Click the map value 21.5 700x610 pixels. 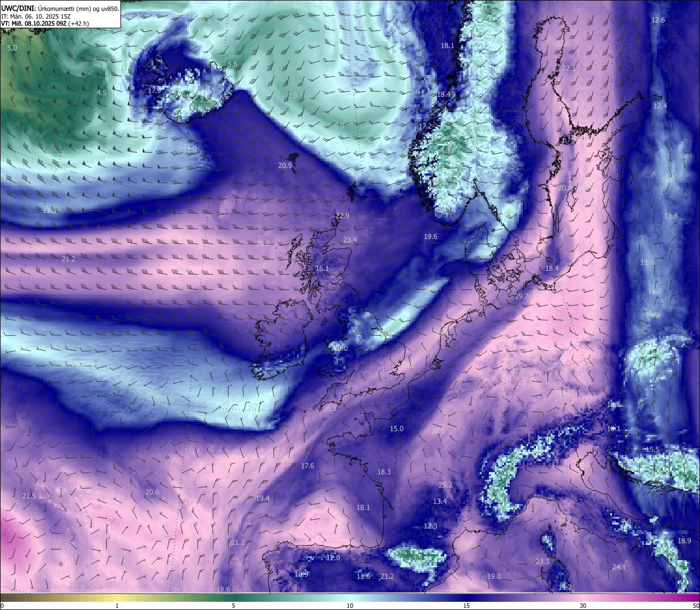pos(29,496)
